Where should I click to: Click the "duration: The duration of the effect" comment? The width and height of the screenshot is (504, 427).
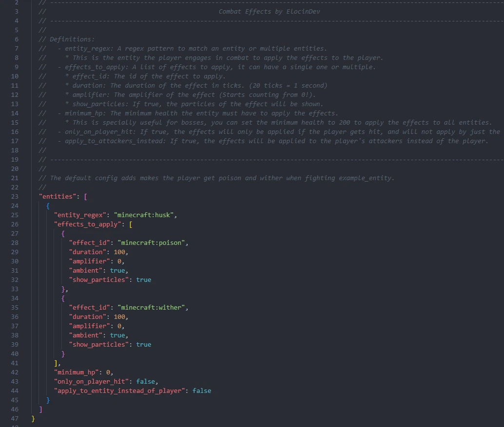(x=183, y=86)
